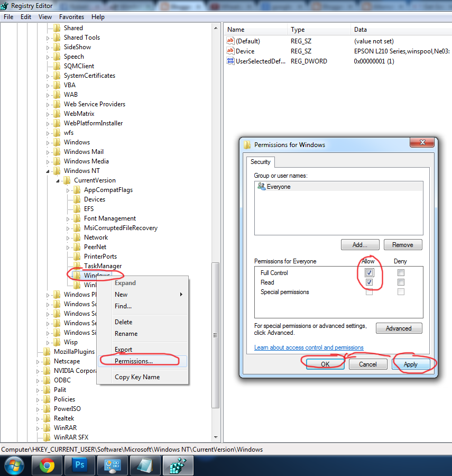This screenshot has height=476, width=452.
Task: Click the (Default) registry value icon
Action: (x=230, y=41)
